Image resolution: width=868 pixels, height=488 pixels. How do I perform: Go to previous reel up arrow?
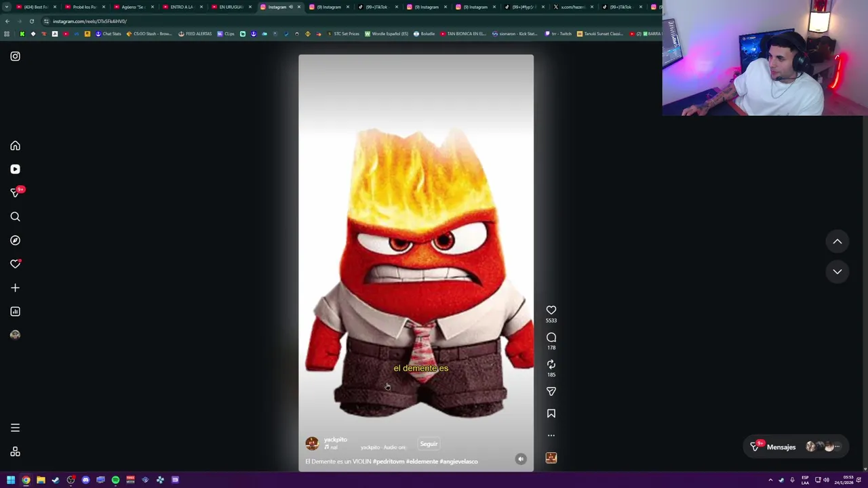837,241
